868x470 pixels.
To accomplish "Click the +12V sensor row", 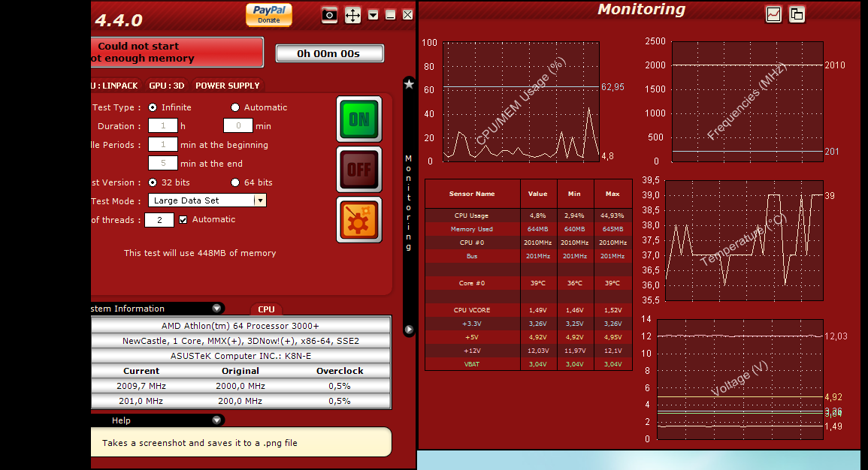I will 528,351.
